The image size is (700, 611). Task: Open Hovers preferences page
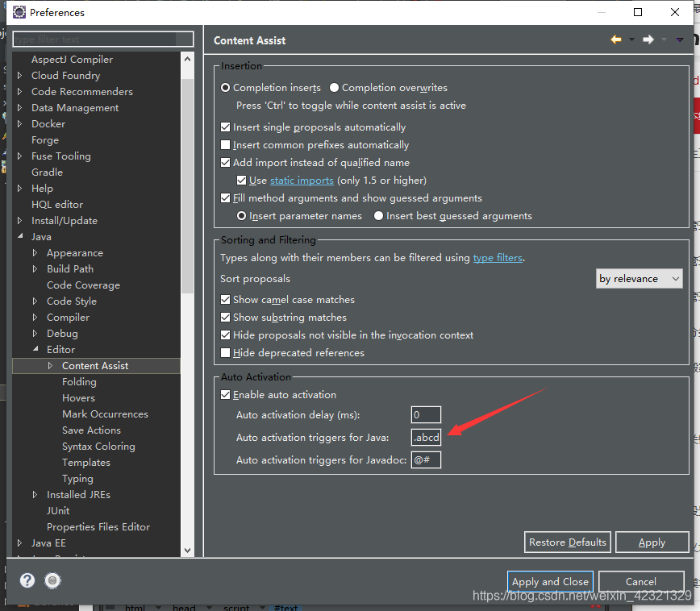click(78, 397)
